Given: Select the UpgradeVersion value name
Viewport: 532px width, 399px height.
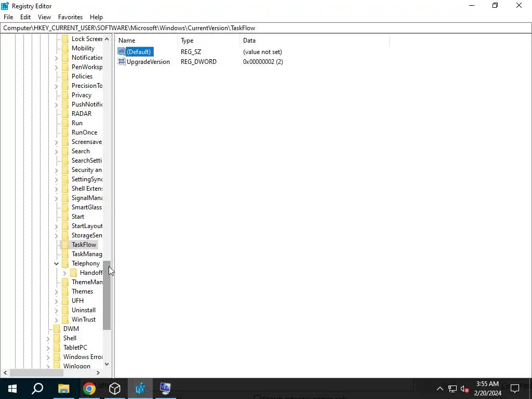Looking at the screenshot, I should coord(148,62).
